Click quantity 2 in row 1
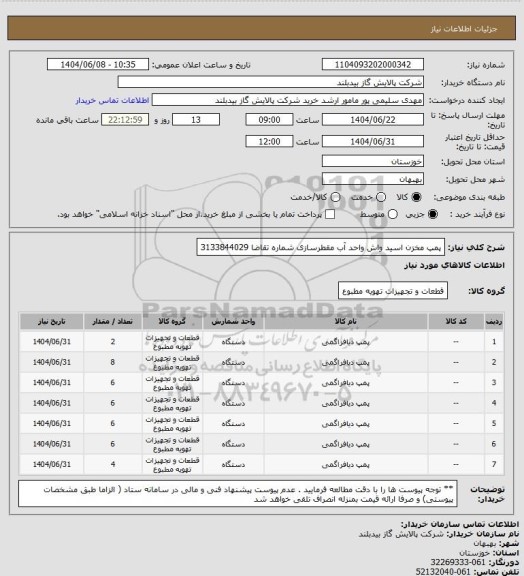The width and height of the screenshot is (524, 576). point(112,342)
